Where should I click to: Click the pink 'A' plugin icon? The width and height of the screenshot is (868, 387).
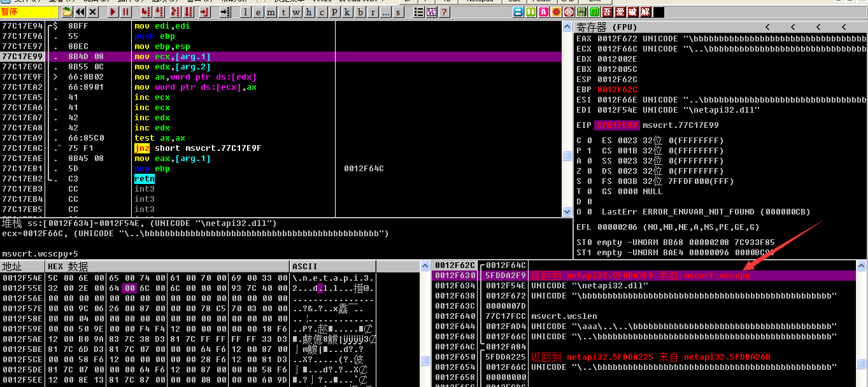coord(543,12)
